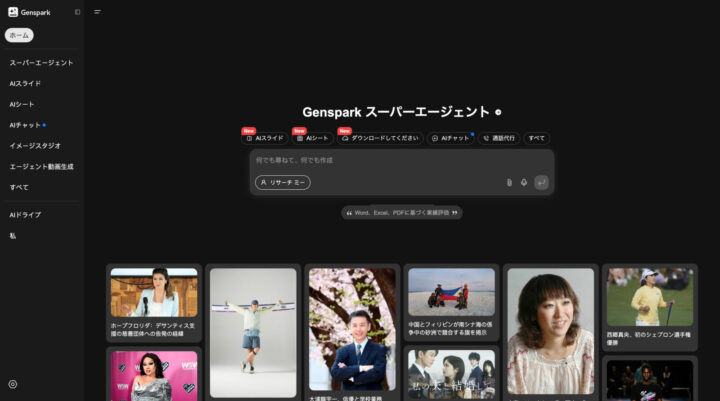Click the すべて chip above the prompt

click(x=536, y=138)
